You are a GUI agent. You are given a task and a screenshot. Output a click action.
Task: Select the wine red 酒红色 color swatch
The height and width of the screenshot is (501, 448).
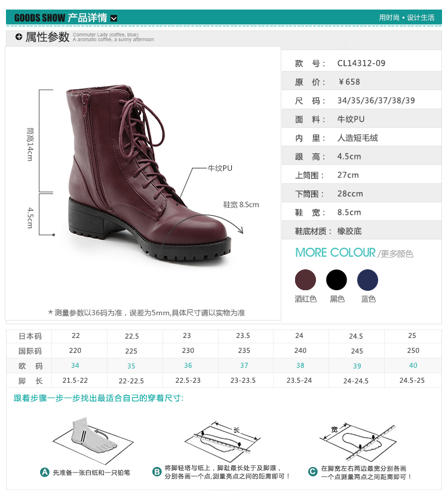point(305,280)
